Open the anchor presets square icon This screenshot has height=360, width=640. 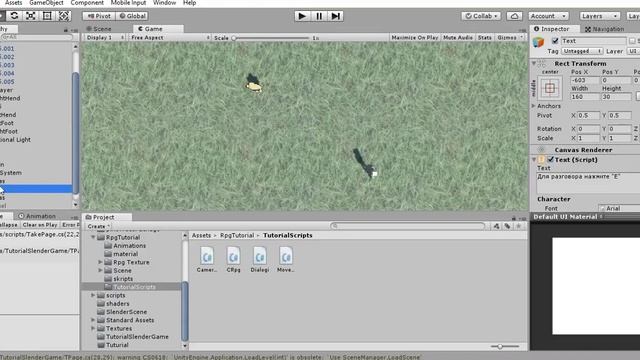click(550, 88)
